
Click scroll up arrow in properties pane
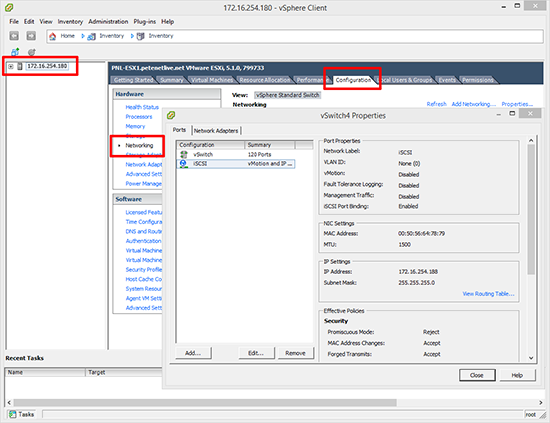point(531,140)
